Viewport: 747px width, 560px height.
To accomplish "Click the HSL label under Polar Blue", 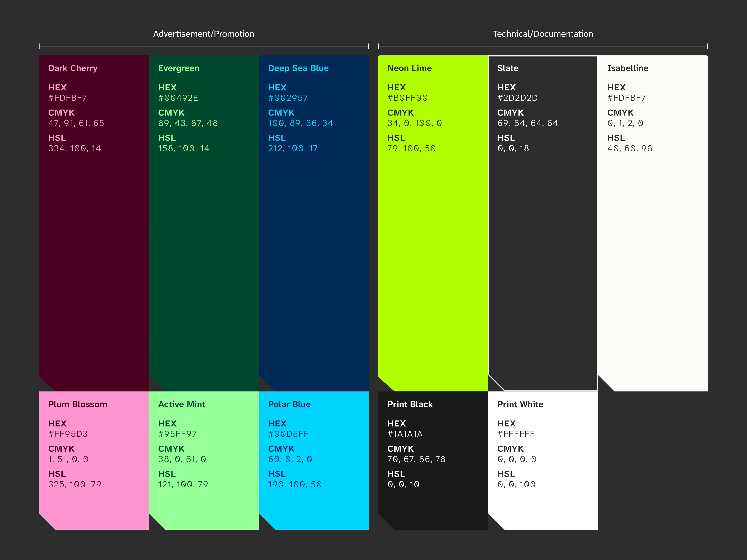I will point(277,474).
